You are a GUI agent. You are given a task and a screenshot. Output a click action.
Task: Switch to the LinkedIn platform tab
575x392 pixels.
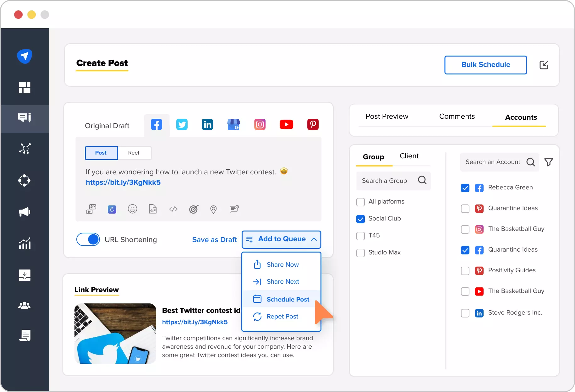coord(207,125)
